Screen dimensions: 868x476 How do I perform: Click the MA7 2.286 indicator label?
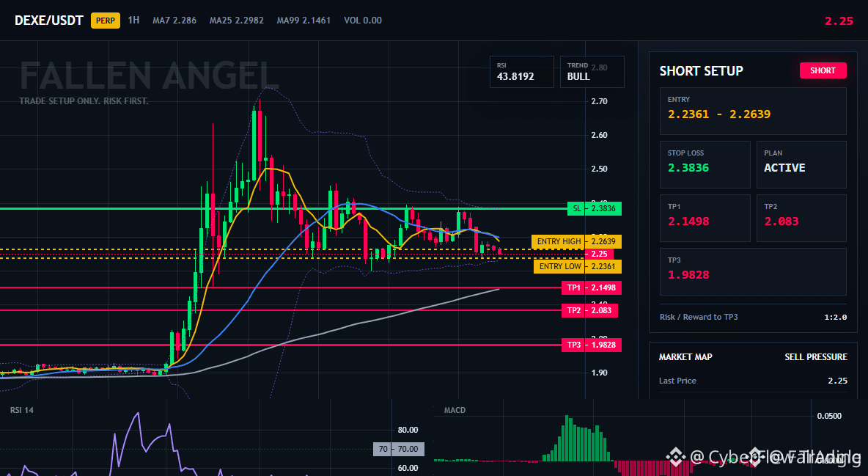click(x=174, y=20)
